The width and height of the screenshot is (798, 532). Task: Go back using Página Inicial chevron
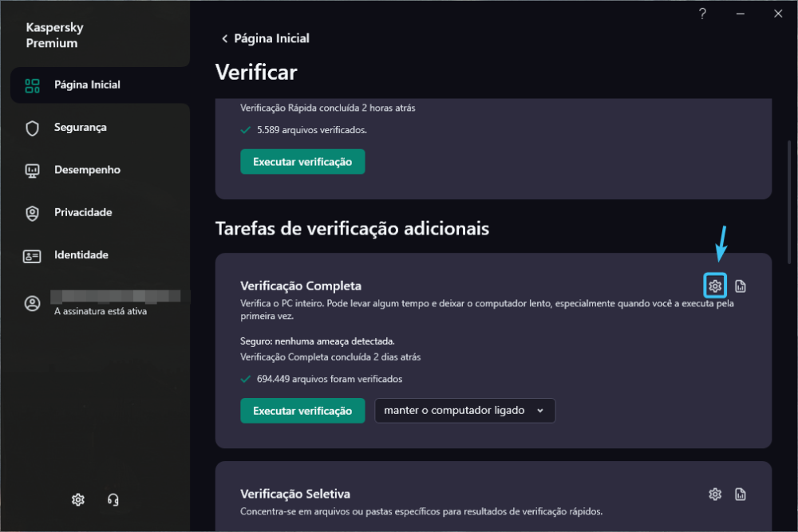pos(225,38)
